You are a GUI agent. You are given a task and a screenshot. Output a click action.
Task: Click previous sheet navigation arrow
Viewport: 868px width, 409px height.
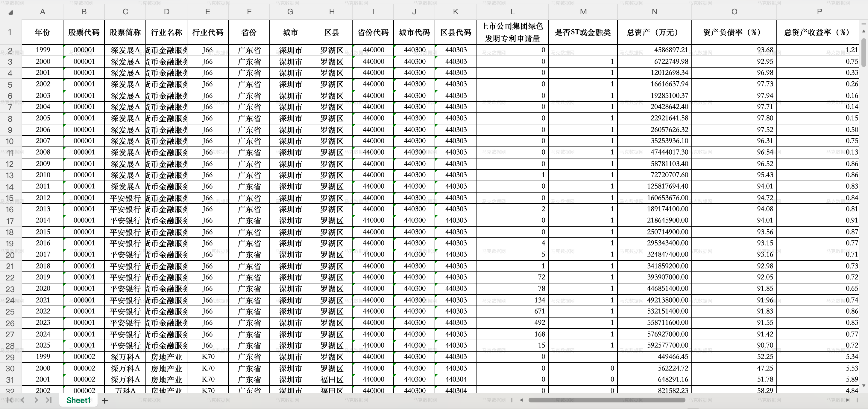[22, 400]
